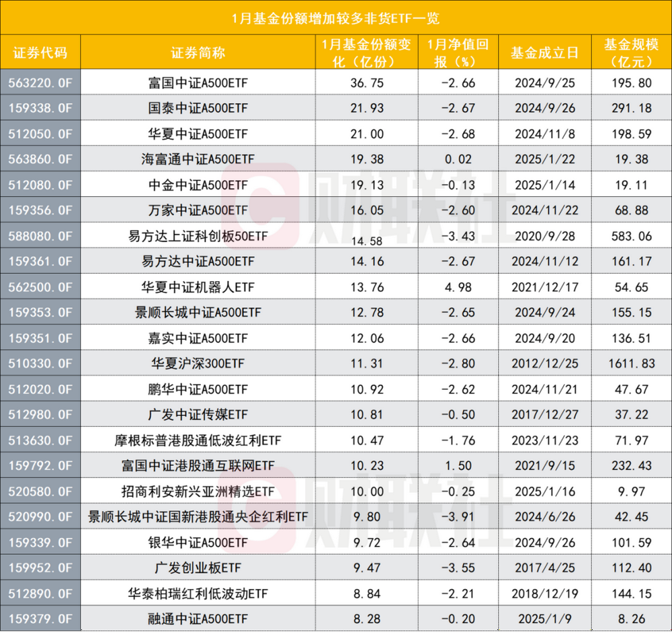The width and height of the screenshot is (672, 632).
Task: Select the share change value 10.00
Action: pyautogui.click(x=367, y=491)
